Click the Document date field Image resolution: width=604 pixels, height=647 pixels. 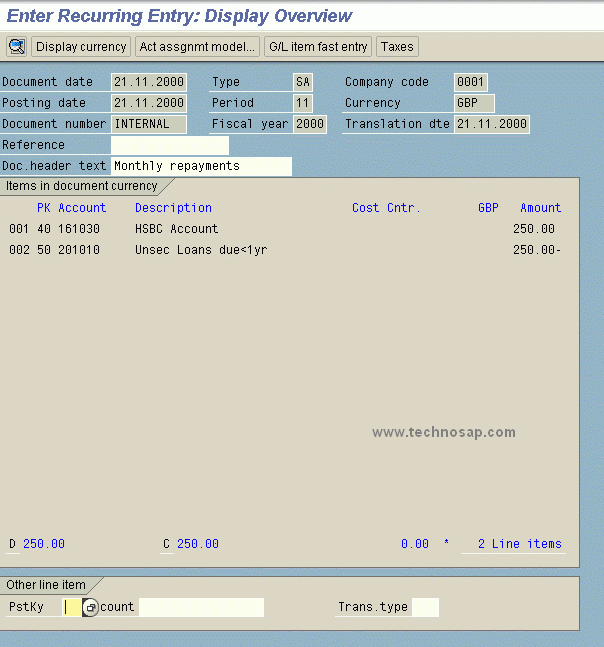coord(148,82)
